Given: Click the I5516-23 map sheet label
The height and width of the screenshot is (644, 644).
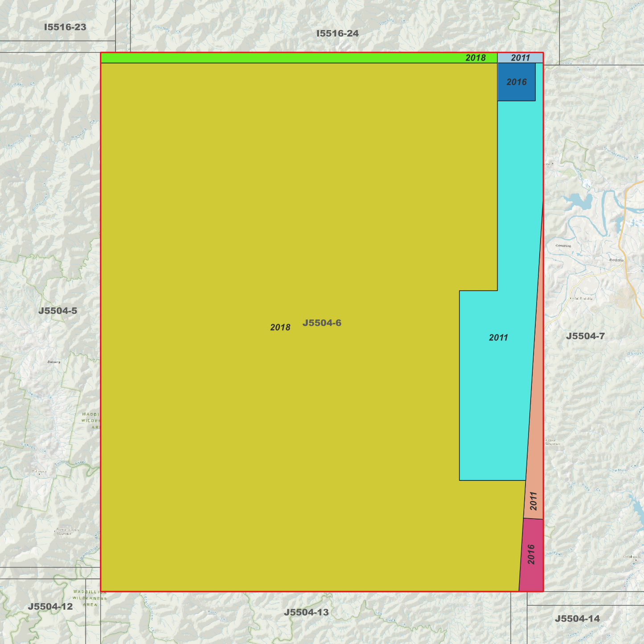Looking at the screenshot, I should tap(65, 27).
